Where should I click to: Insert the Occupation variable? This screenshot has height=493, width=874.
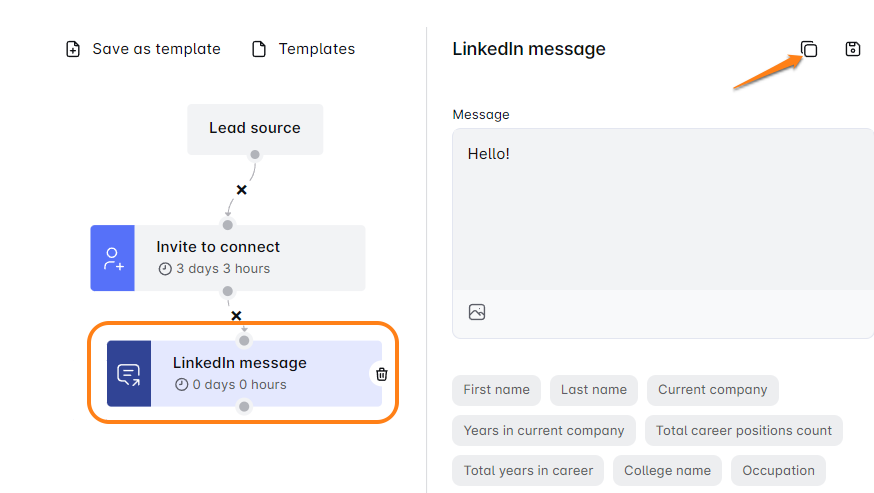(778, 471)
